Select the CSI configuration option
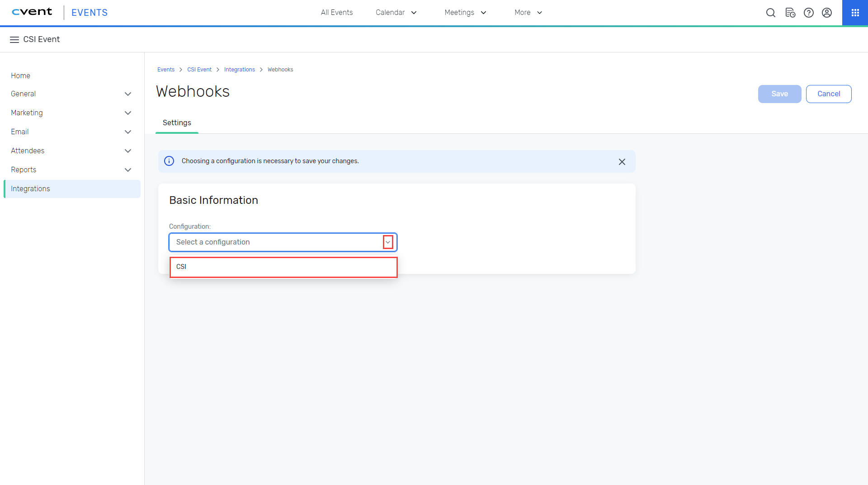This screenshot has width=868, height=485. [283, 267]
